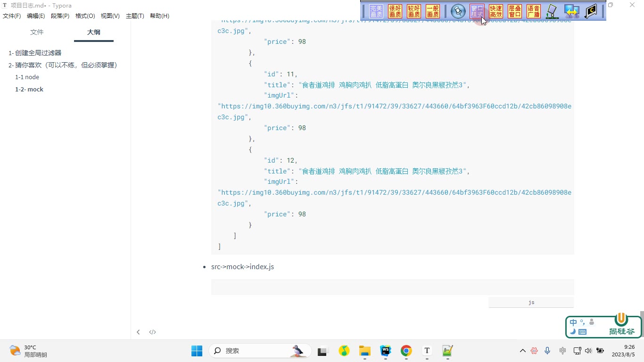Show hidden tray icons chevron
Viewport: 644px width, 362px height.
522,351
